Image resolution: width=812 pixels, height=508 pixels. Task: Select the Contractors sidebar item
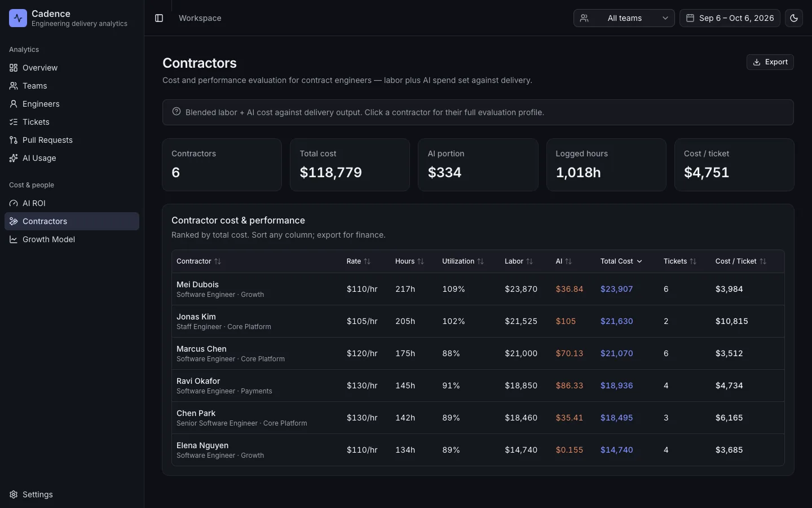(x=72, y=221)
